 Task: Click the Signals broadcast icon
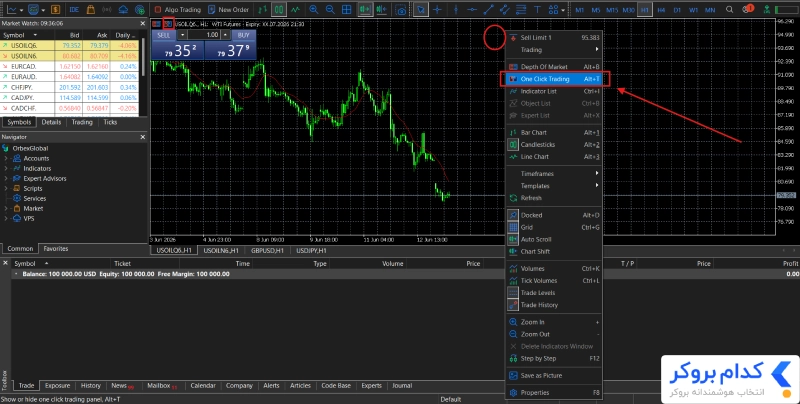click(107, 10)
